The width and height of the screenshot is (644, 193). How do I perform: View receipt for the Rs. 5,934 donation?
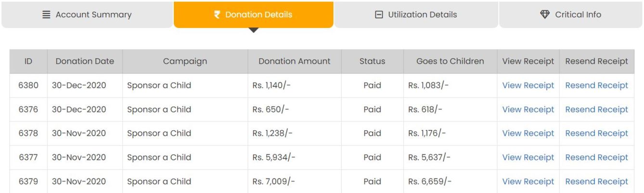click(528, 157)
